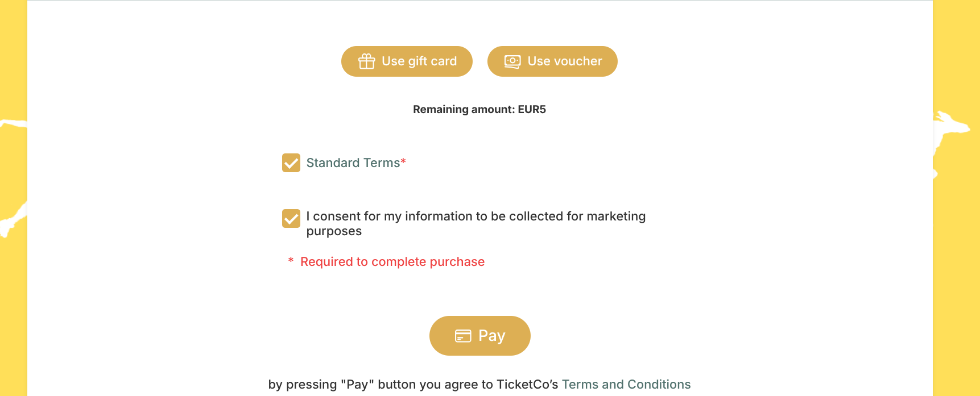Click the voucher banknote icon
Viewport: 980px width, 396px height.
tap(512, 61)
